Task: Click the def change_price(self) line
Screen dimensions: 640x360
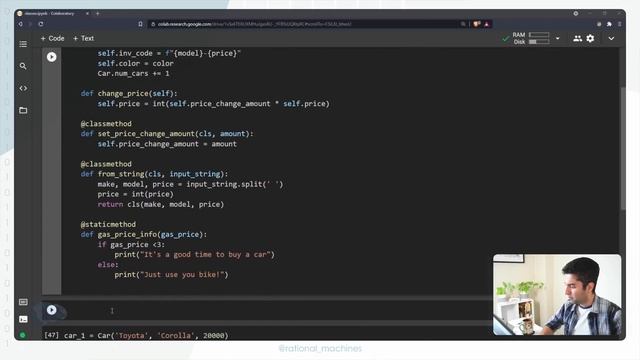Action: pyautogui.click(x=129, y=93)
